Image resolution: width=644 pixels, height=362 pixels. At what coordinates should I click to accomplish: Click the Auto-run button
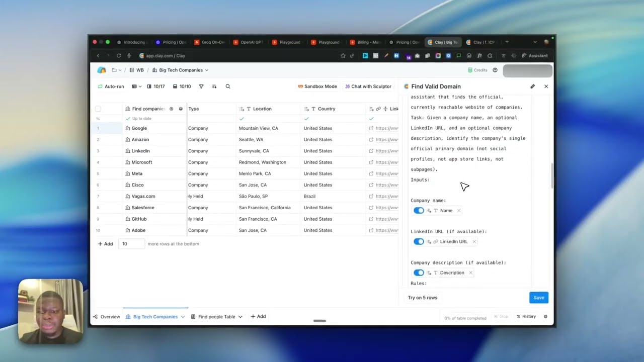111,86
